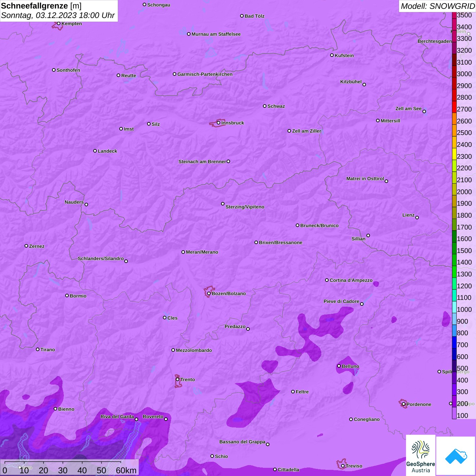Click the yellow 2300 m legend swatch
Viewport: 476px width, 476px height.
[454, 154]
